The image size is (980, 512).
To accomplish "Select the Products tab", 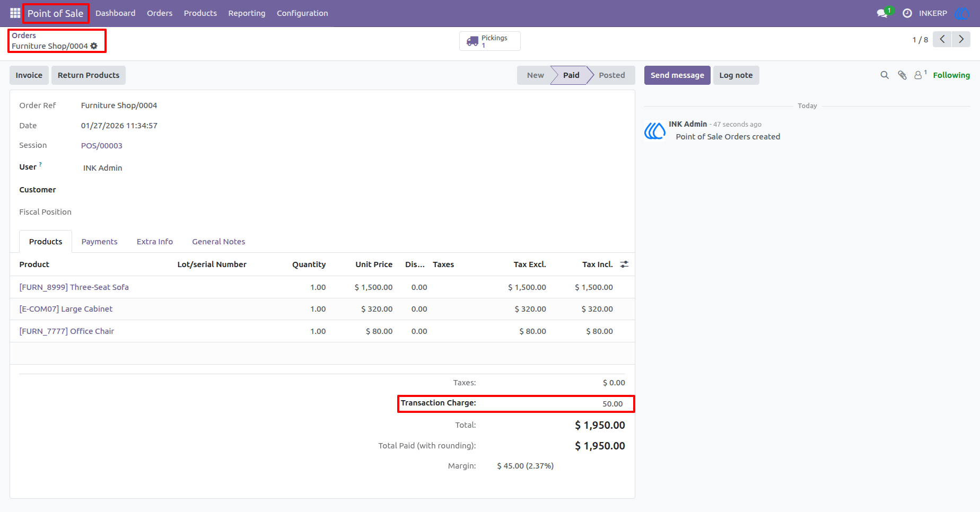I will click(x=46, y=242).
